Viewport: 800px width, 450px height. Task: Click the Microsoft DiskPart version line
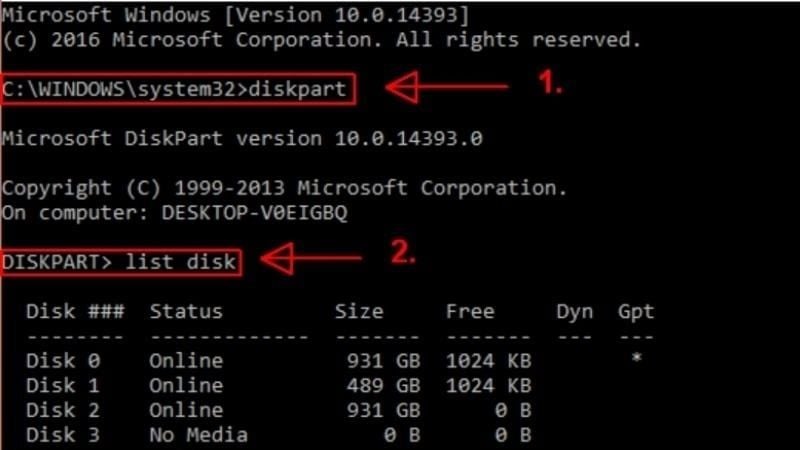click(242, 138)
